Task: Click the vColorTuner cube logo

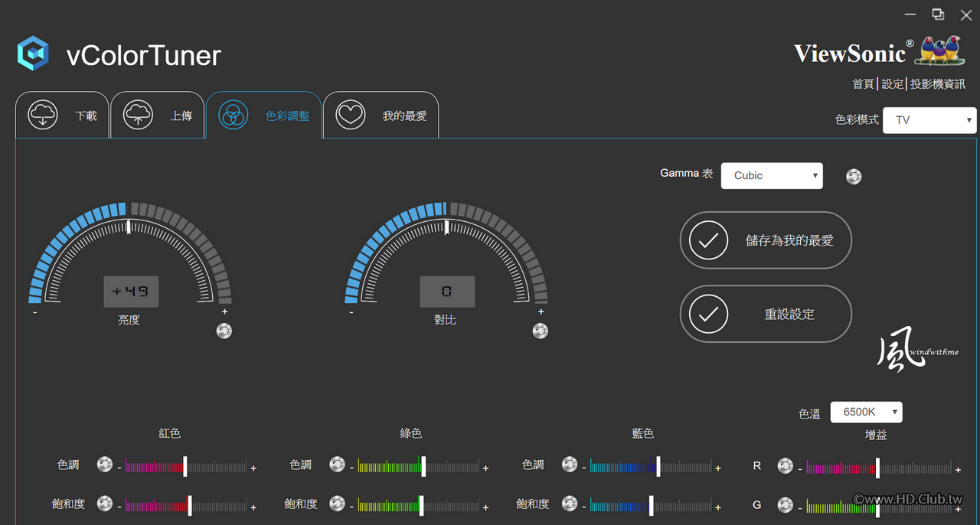Action: coord(34,54)
